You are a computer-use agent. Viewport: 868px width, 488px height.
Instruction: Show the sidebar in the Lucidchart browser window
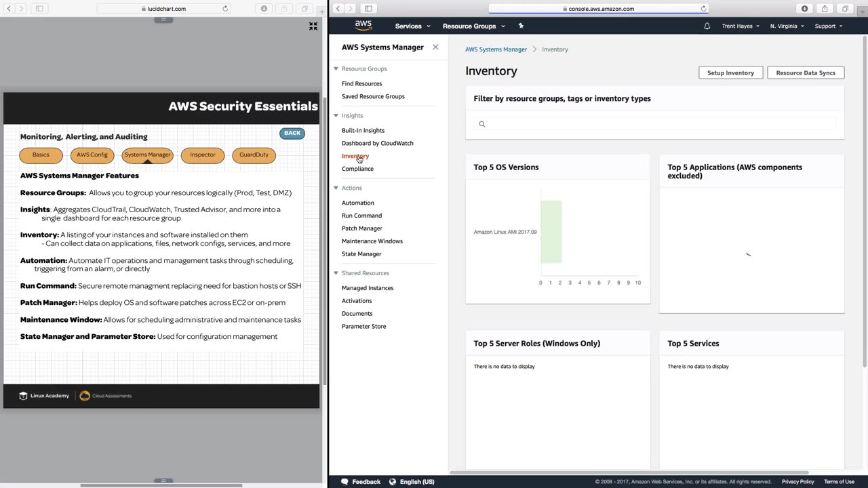point(39,9)
